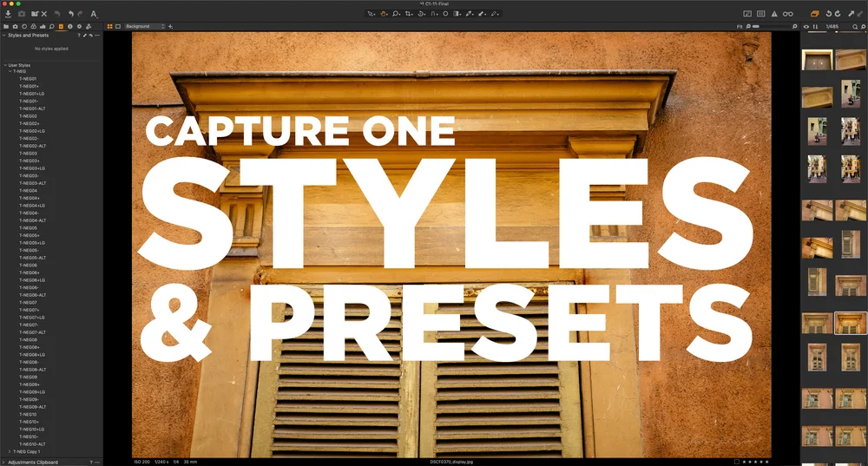Select the Zoom loupe cursor tool
Image resolution: width=868 pixels, height=466 pixels.
point(397,13)
